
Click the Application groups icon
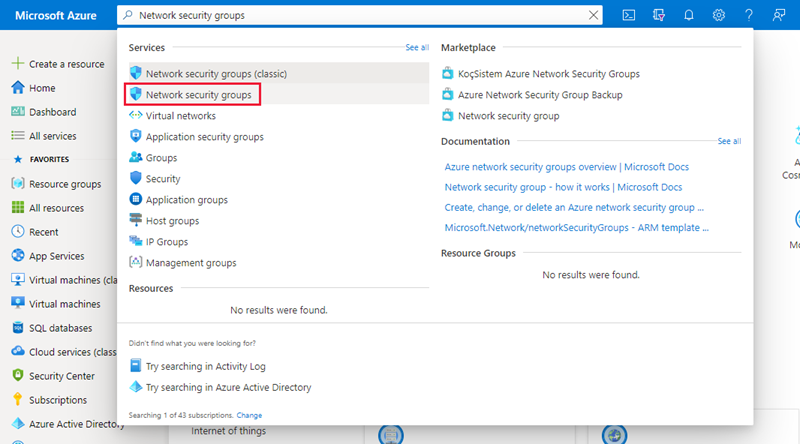pos(135,199)
